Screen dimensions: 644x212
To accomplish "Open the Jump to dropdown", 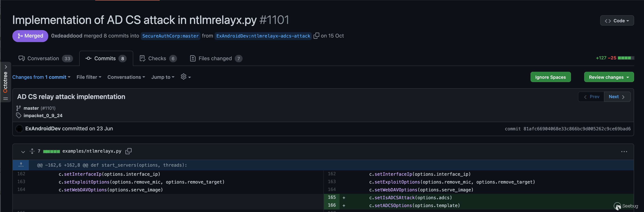I will [x=163, y=77].
